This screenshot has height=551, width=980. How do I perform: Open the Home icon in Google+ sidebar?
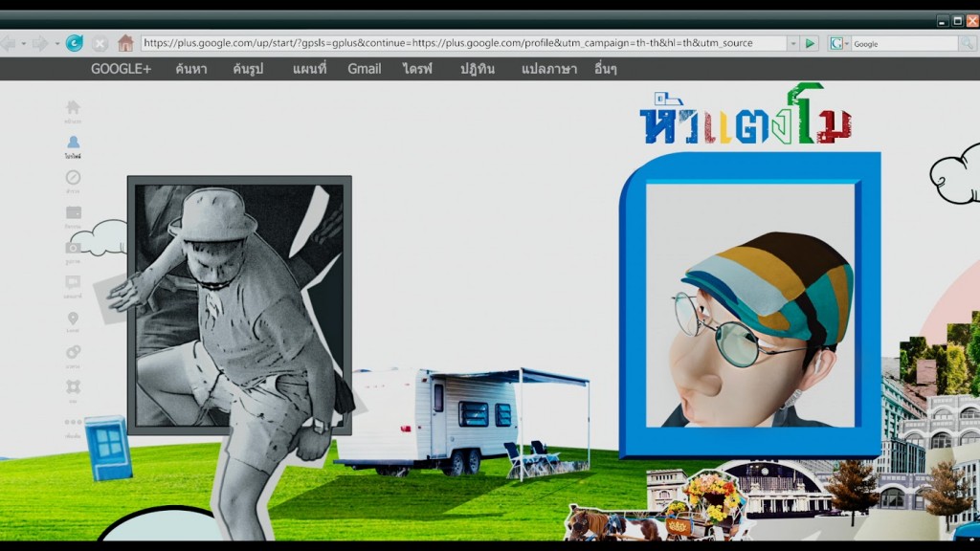pyautogui.click(x=73, y=107)
